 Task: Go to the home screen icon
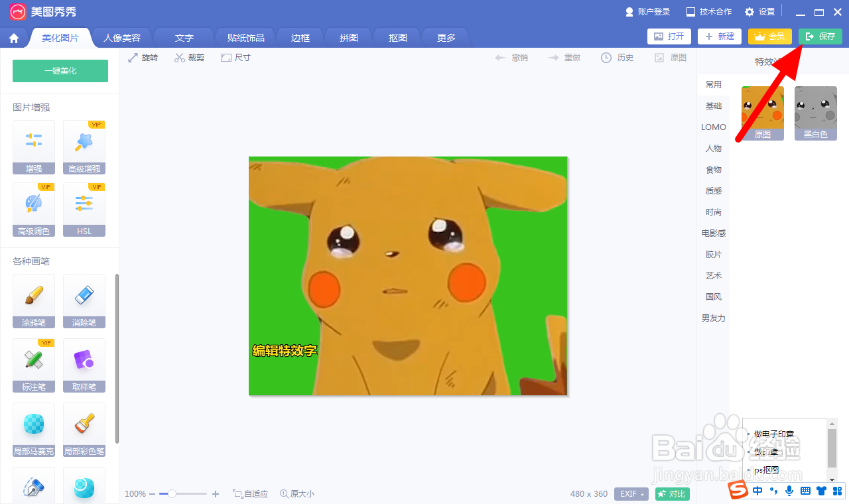[x=14, y=38]
